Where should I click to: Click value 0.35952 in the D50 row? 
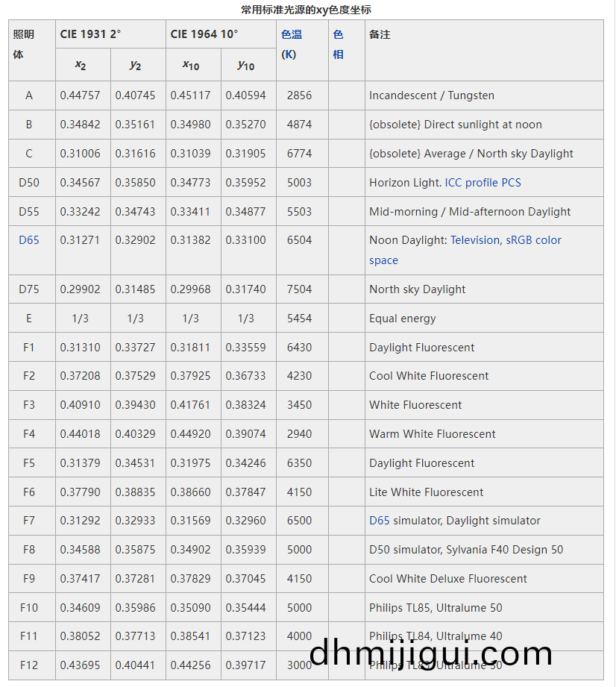click(x=246, y=183)
